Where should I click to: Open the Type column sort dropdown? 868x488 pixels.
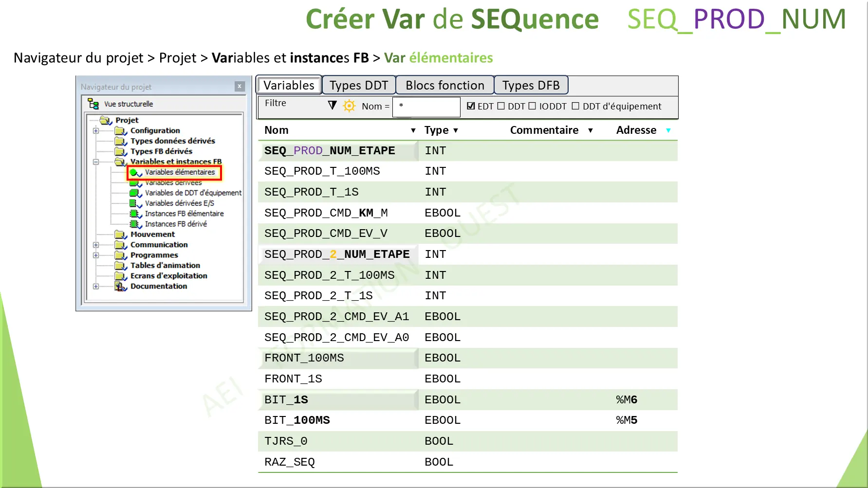(x=456, y=130)
